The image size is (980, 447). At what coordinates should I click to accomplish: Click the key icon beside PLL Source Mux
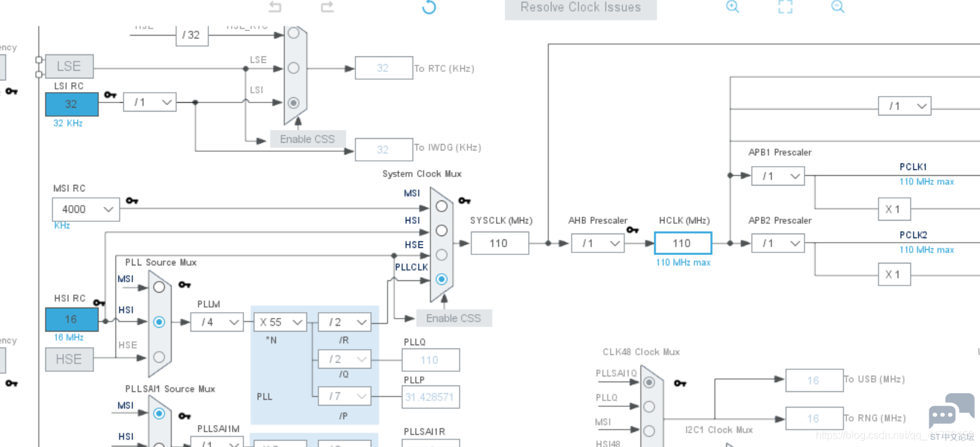click(x=184, y=284)
